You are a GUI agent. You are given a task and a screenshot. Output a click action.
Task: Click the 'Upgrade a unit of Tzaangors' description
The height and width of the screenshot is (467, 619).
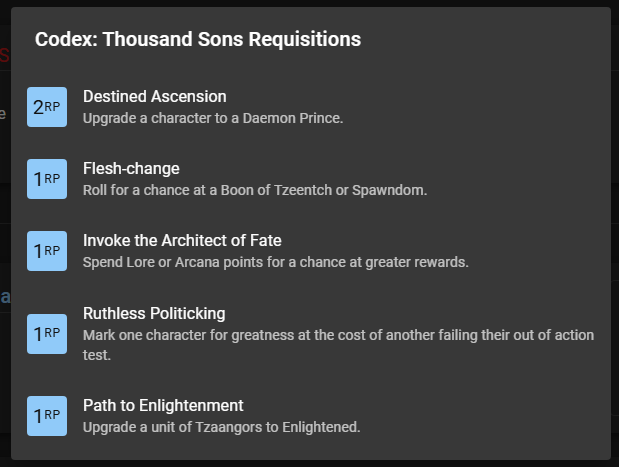(x=221, y=427)
